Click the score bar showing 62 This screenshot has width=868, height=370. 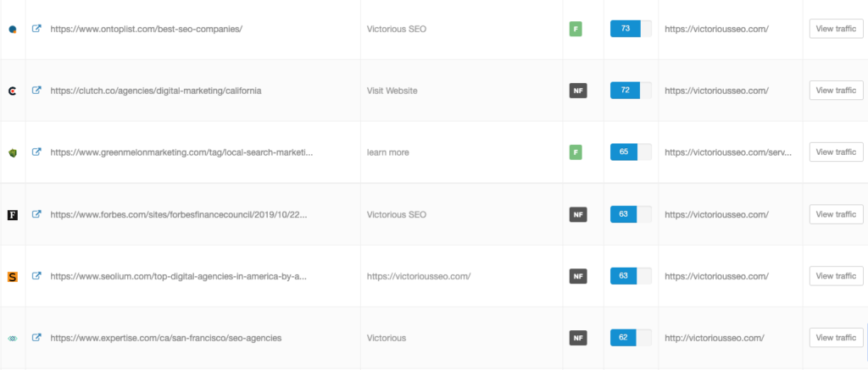[x=631, y=338]
